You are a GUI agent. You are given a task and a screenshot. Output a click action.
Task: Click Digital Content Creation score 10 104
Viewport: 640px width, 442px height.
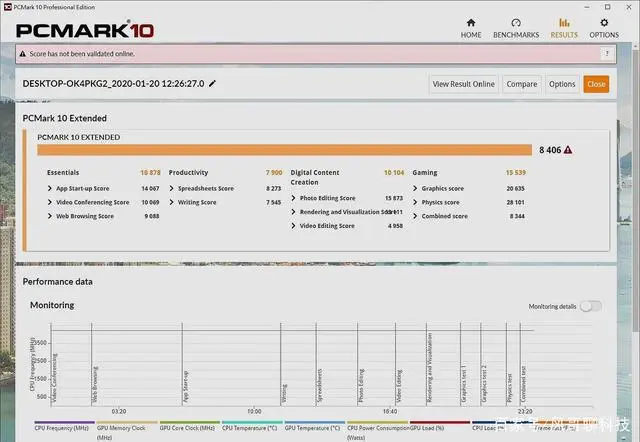[x=394, y=173]
